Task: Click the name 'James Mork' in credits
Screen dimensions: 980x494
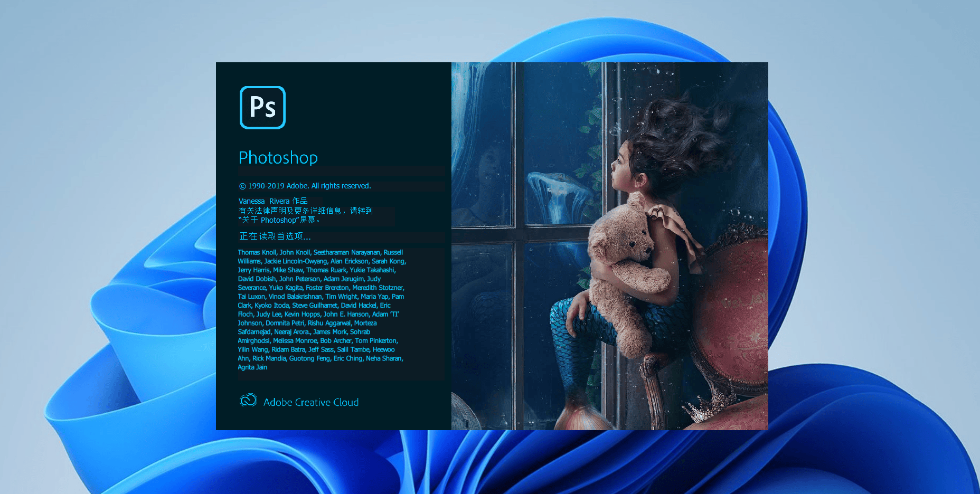Action: point(330,332)
